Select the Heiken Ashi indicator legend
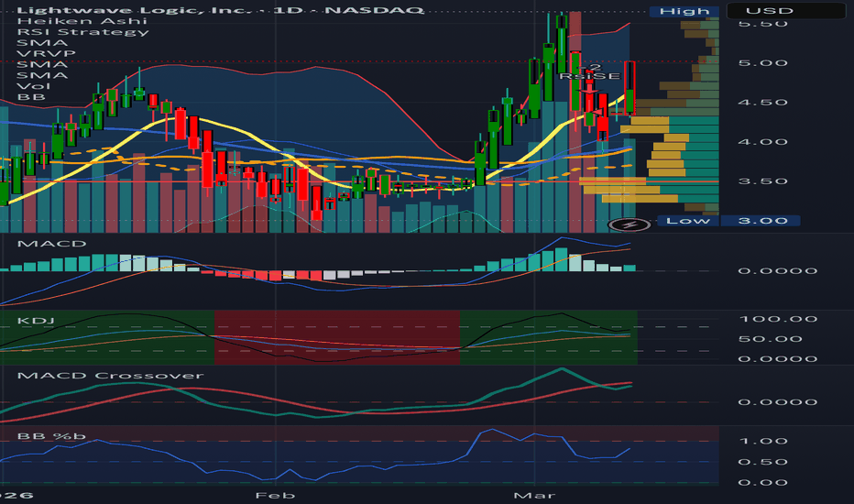Screen dimensions: 854x504 82,21
